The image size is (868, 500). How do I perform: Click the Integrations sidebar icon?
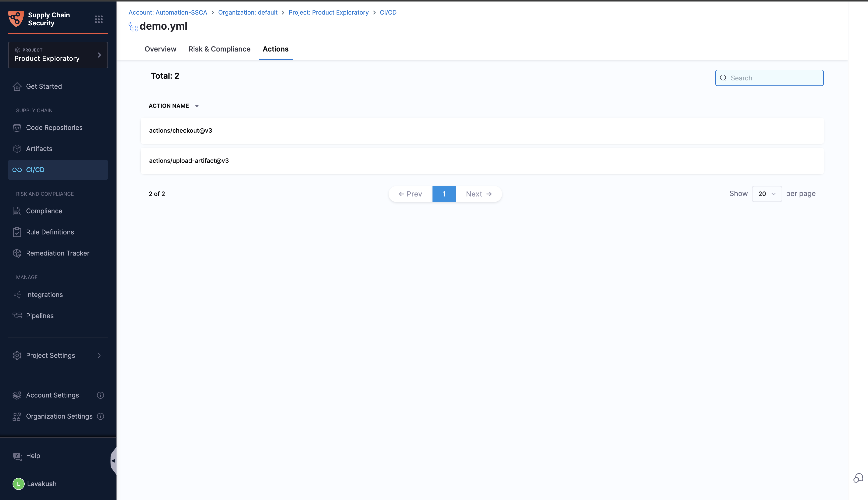pos(17,295)
